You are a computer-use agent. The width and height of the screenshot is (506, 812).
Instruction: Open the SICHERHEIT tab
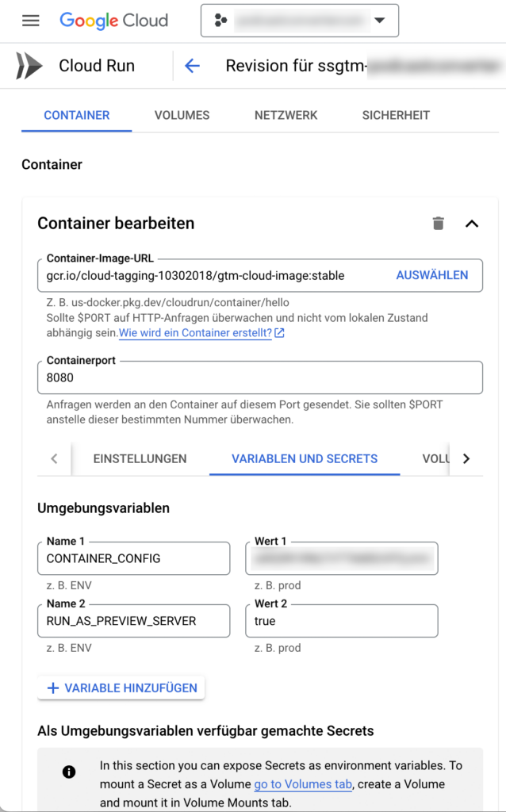click(x=396, y=115)
